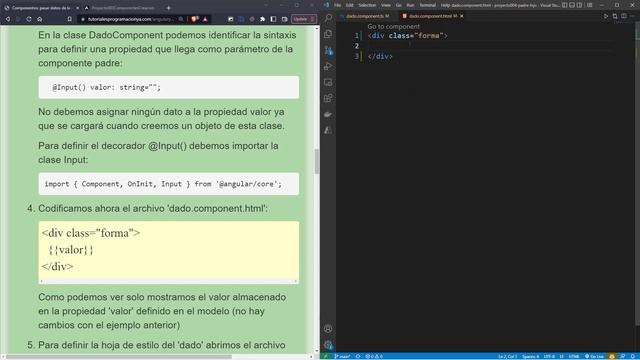
Task: Click the main branch in status bar
Action: point(342,356)
